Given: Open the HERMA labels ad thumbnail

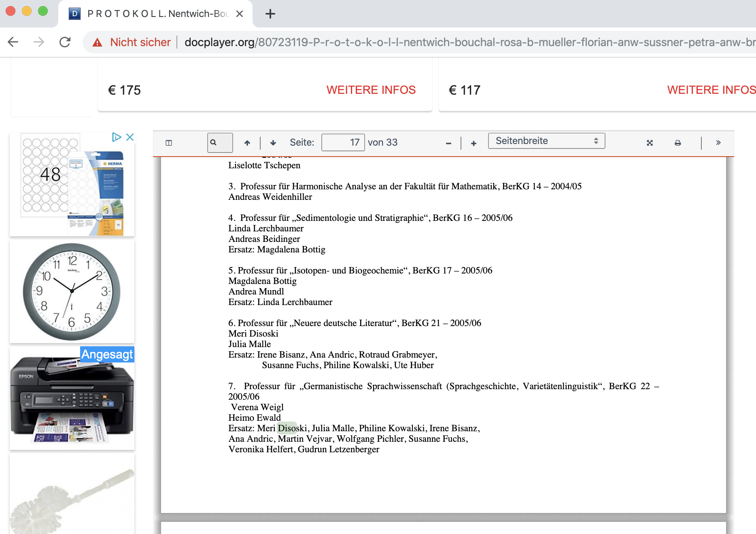Looking at the screenshot, I should [x=72, y=184].
